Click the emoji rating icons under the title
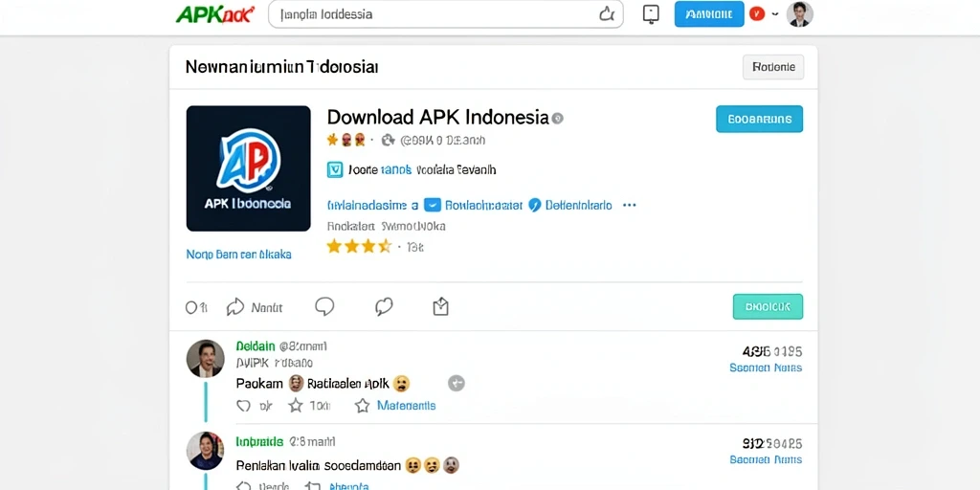This screenshot has height=490, width=980. (346, 140)
